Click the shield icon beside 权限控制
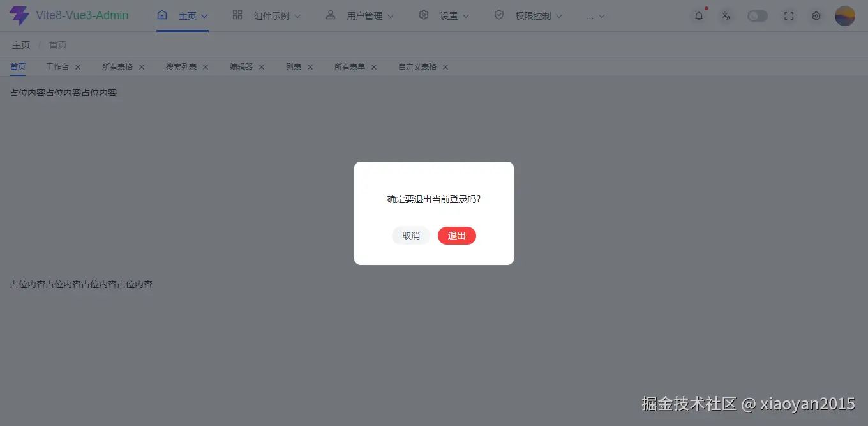The height and width of the screenshot is (426, 868). coord(499,15)
